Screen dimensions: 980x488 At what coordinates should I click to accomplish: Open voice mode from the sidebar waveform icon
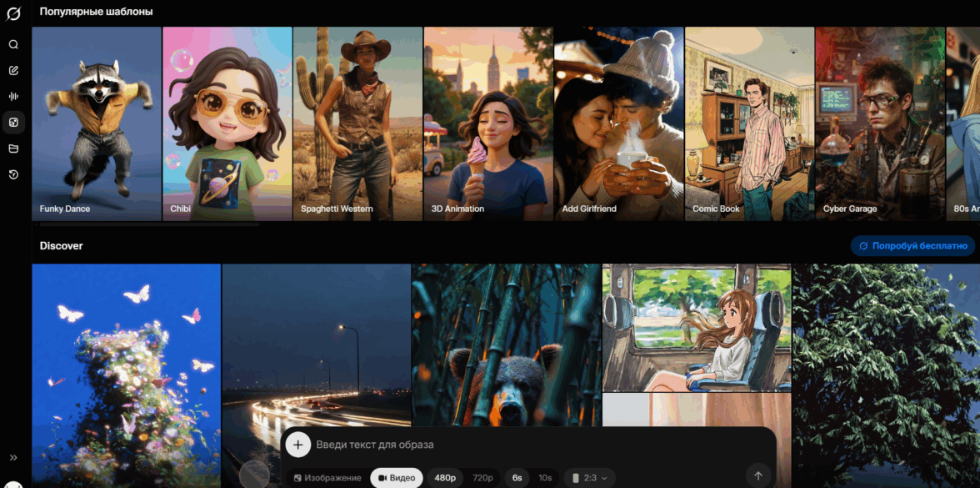click(x=13, y=97)
